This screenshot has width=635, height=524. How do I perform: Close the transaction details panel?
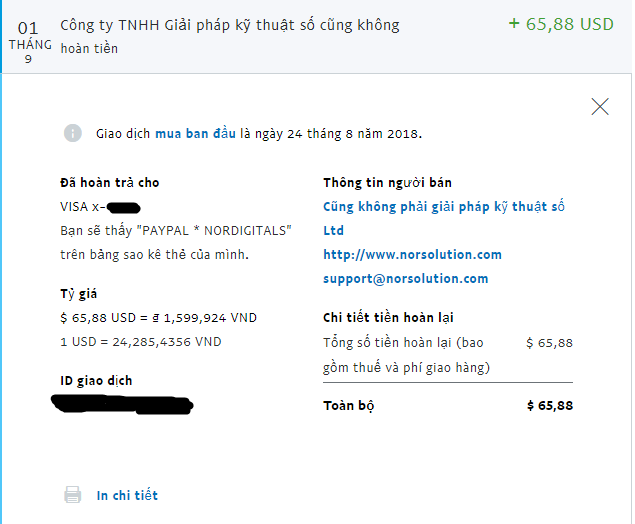600,107
